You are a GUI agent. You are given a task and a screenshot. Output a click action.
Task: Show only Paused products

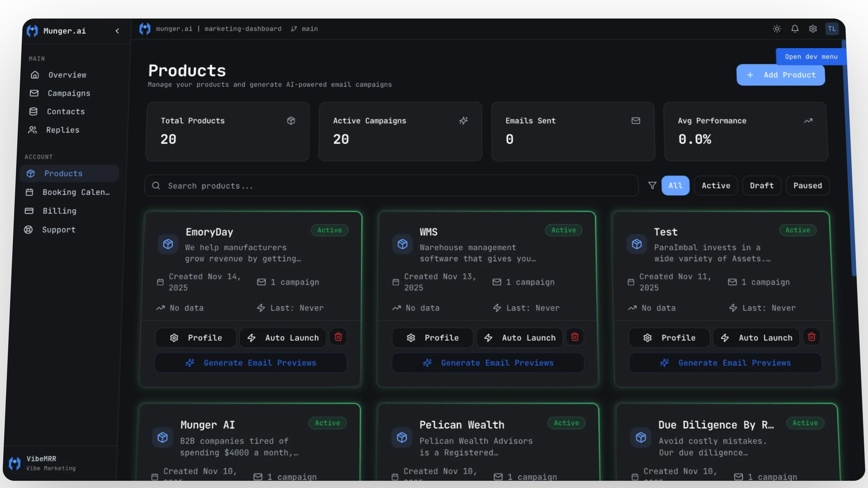807,186
